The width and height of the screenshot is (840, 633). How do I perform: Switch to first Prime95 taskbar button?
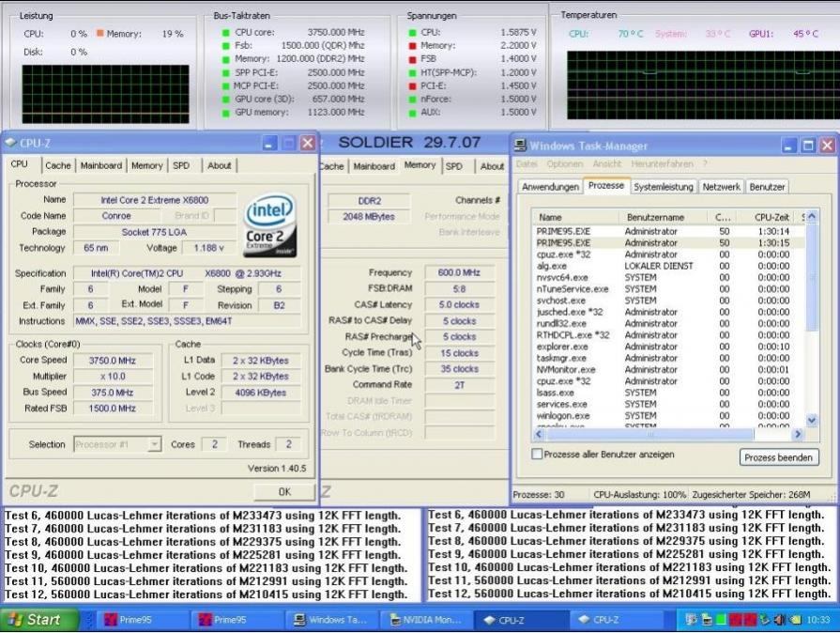(141, 620)
